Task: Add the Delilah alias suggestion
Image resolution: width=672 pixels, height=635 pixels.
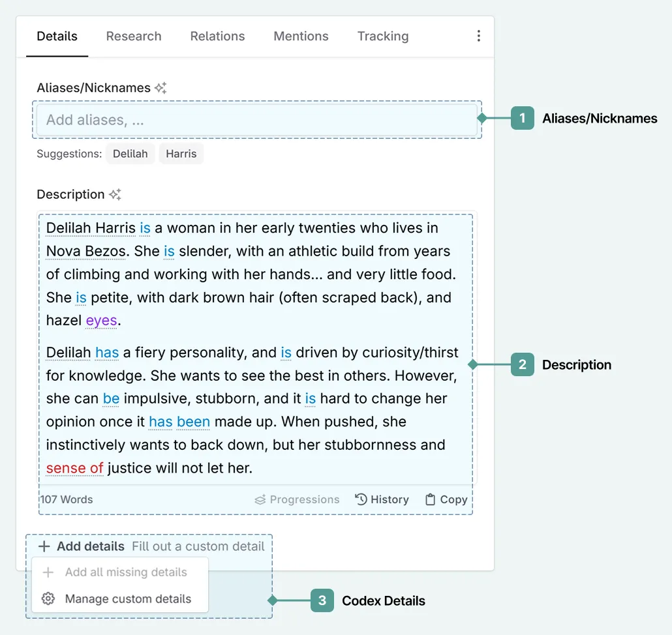Action: point(130,154)
